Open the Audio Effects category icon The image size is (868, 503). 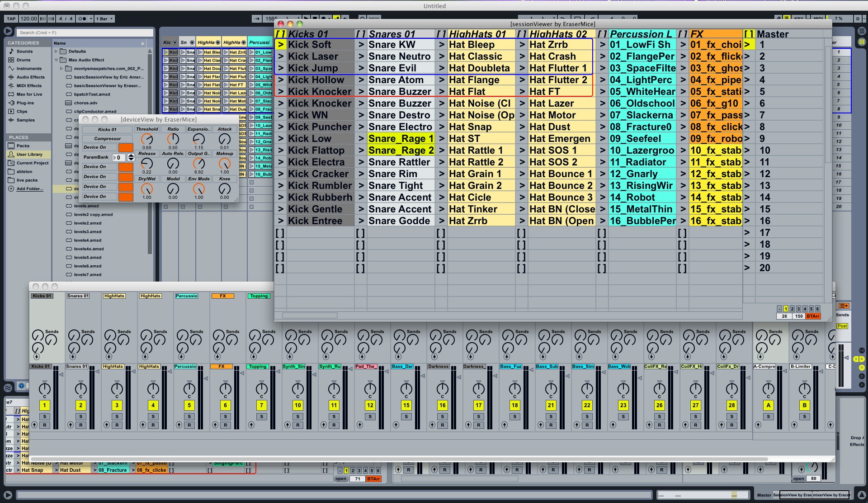point(11,77)
